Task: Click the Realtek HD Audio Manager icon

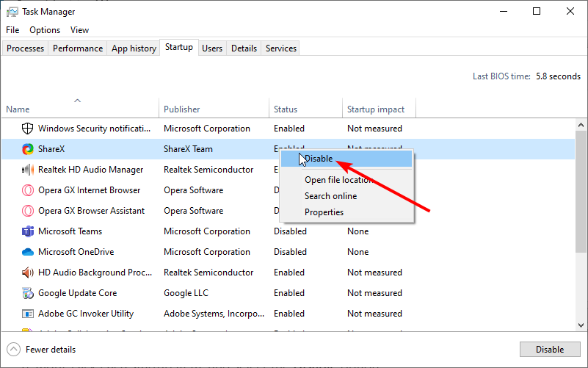Action: coord(28,170)
